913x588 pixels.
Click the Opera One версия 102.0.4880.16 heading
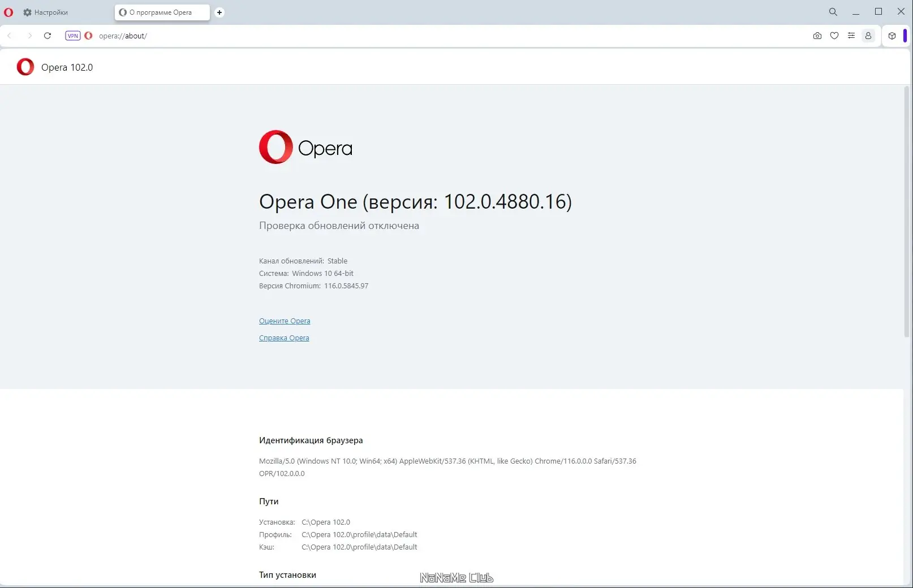(x=415, y=202)
